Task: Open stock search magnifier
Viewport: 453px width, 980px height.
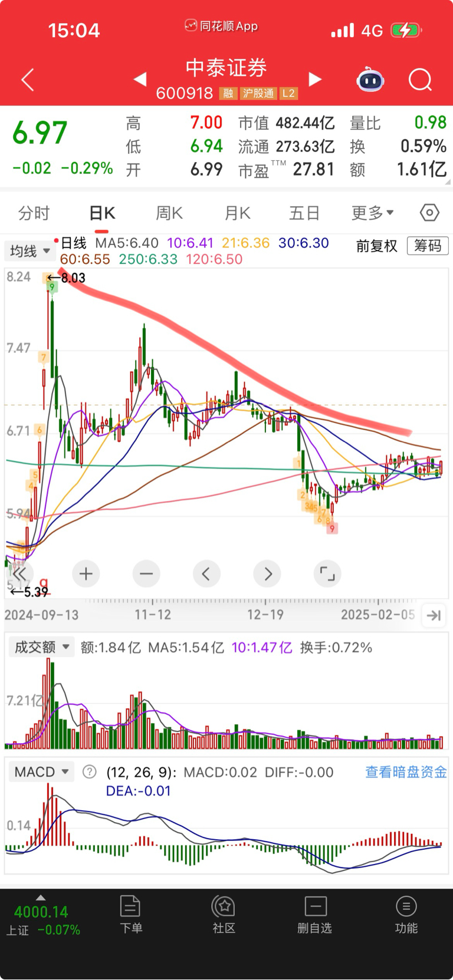Action: [421, 80]
